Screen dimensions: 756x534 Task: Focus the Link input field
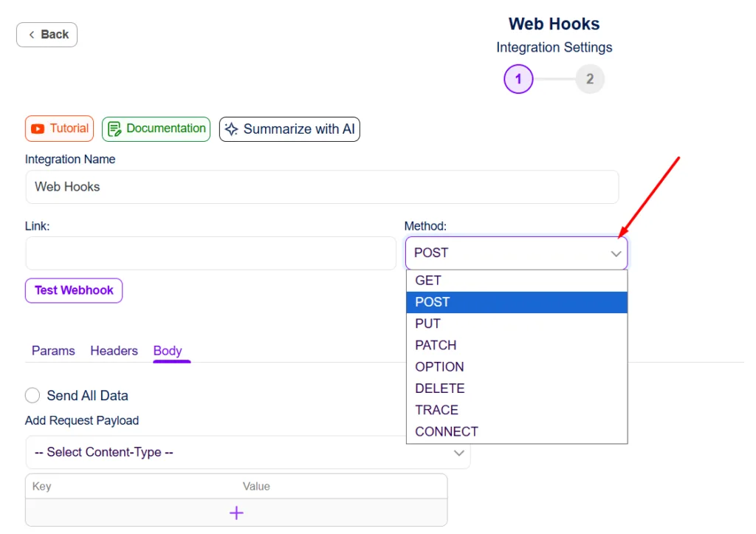click(x=210, y=253)
